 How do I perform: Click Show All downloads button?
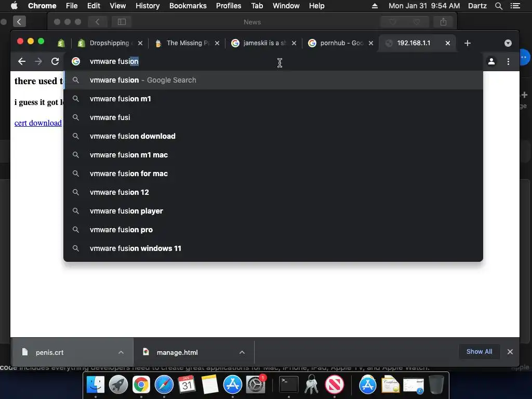coord(479,352)
